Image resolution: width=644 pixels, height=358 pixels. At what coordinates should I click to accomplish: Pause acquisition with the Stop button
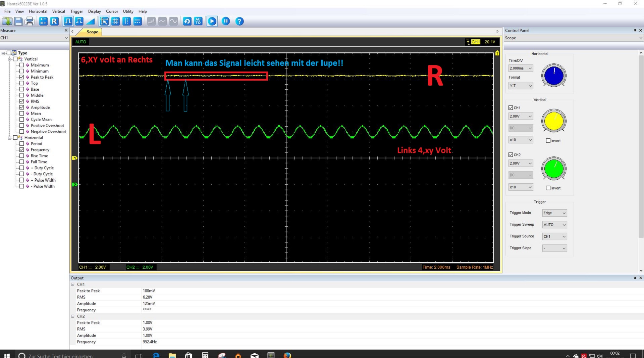click(226, 21)
